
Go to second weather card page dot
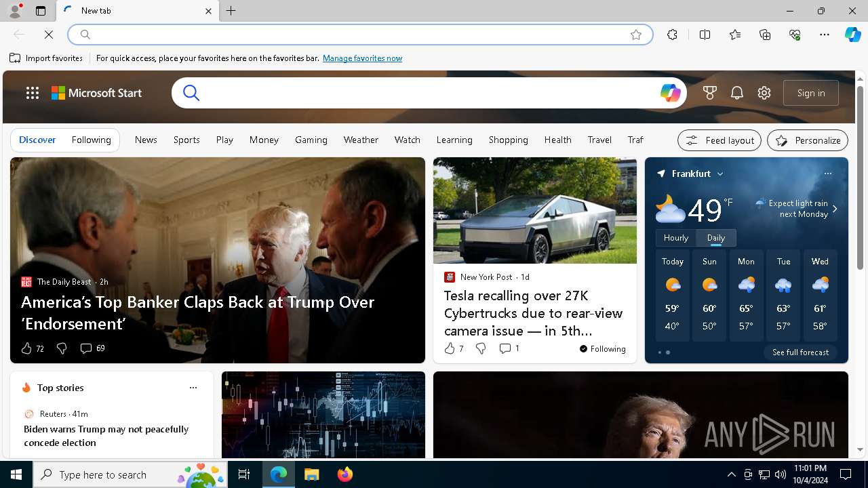pos(668,352)
